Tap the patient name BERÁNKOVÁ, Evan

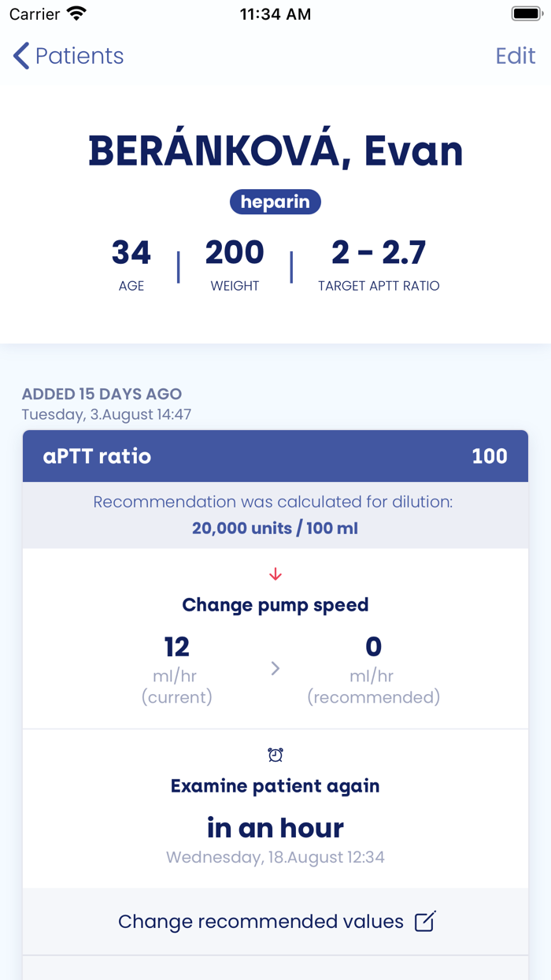(x=275, y=151)
